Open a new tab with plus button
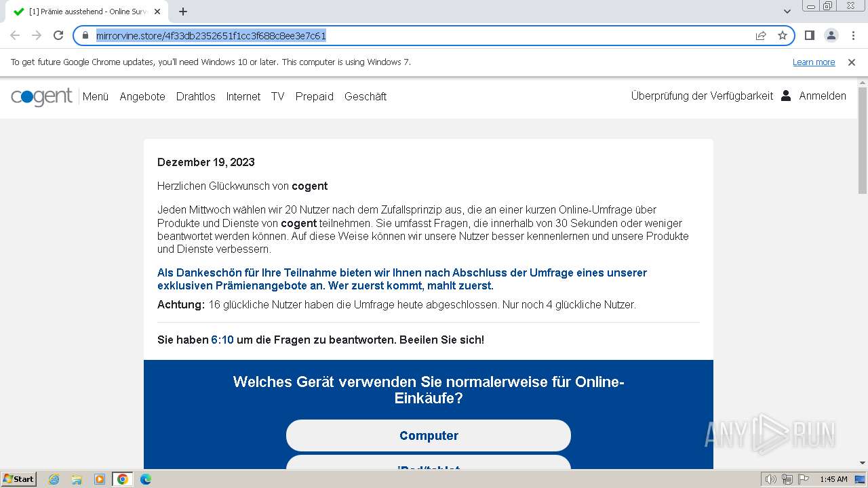 click(x=183, y=12)
